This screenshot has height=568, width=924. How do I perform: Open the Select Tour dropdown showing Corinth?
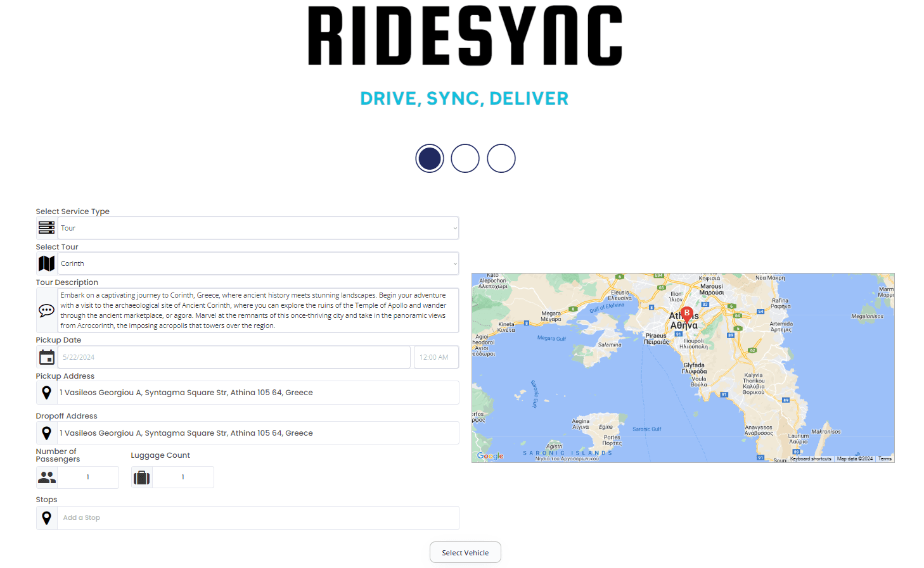tap(258, 263)
